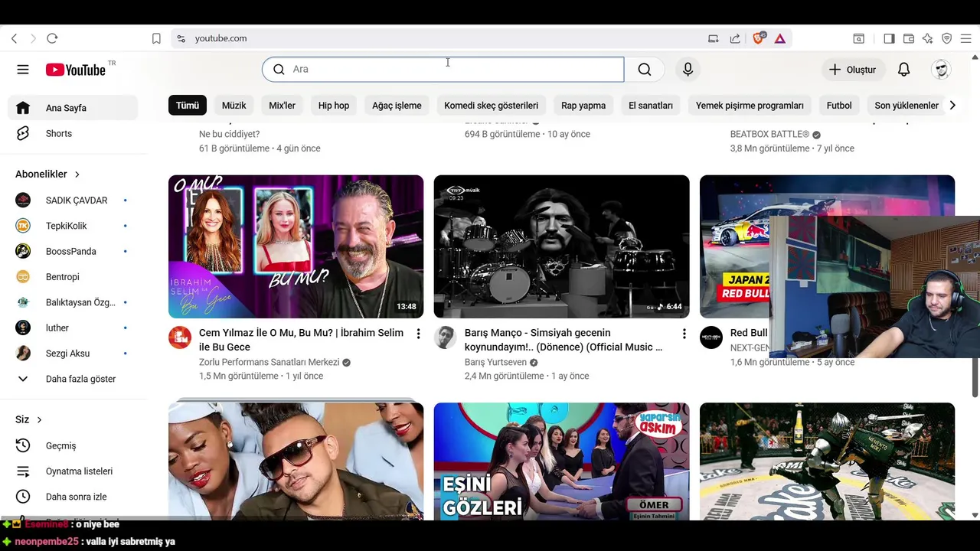This screenshot has width=980, height=551.
Task: Open Oynatma listeleri playlists
Action: (x=73, y=471)
